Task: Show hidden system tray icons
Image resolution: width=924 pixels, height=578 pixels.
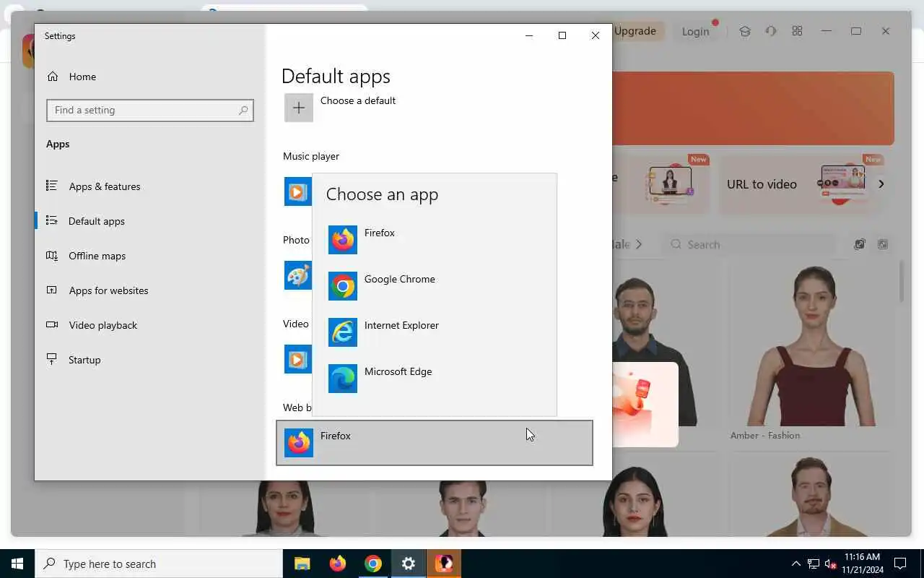Action: coord(796,564)
